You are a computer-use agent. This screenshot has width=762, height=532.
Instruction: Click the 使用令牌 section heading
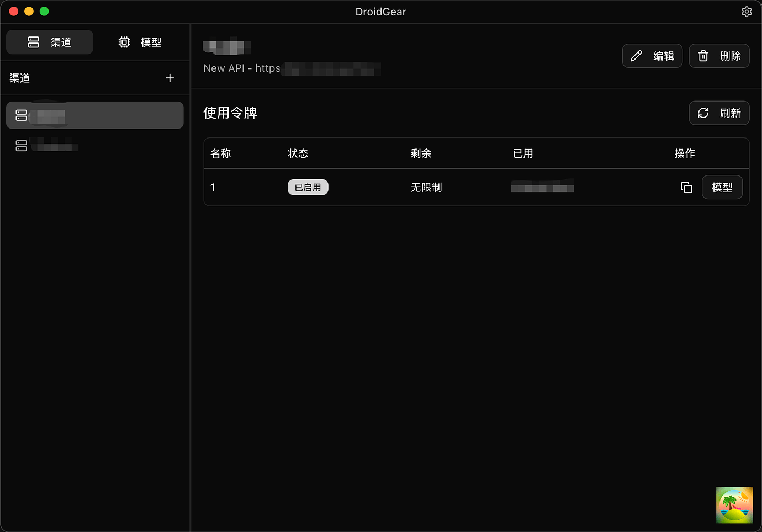[230, 113]
